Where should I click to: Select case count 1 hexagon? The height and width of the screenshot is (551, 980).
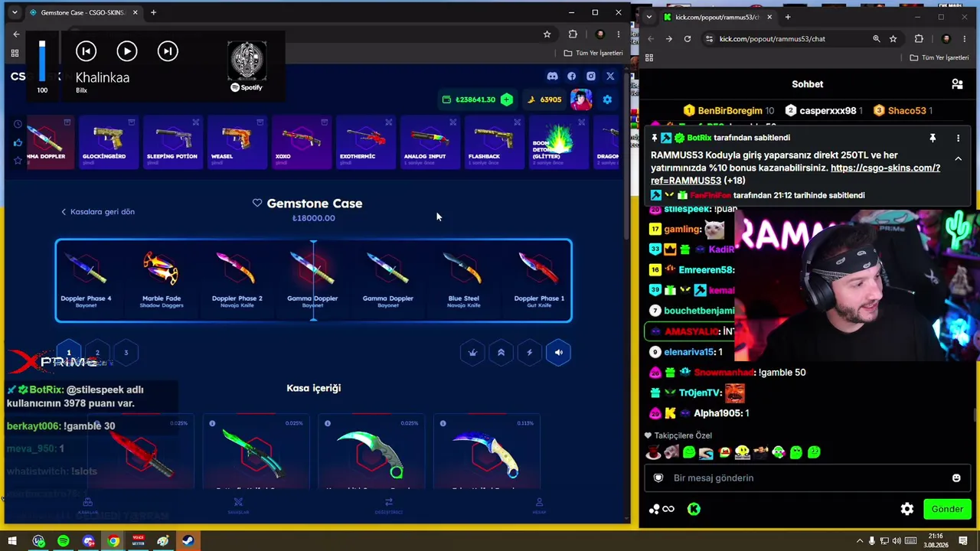coord(68,353)
